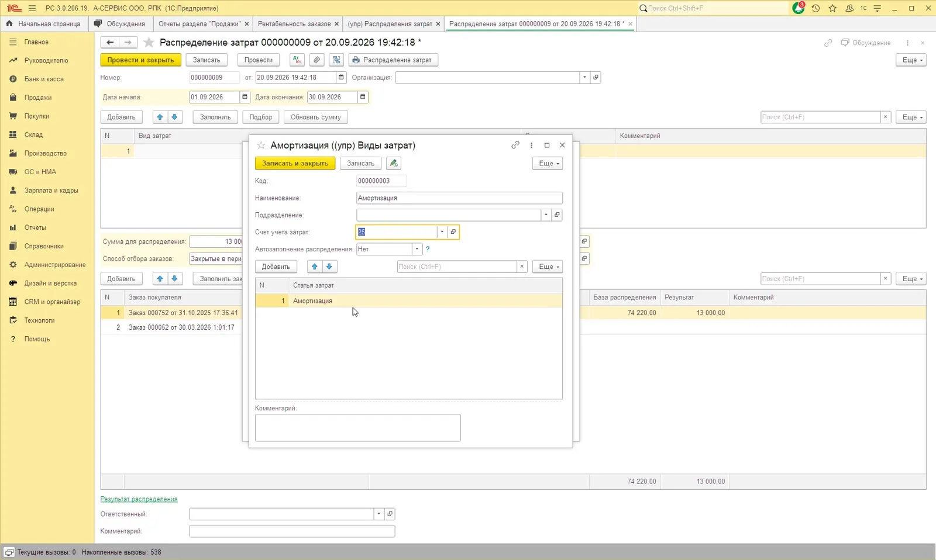This screenshot has width=936, height=560.
Task: Open the Счет учета затрат field's linked item button
Action: [453, 232]
